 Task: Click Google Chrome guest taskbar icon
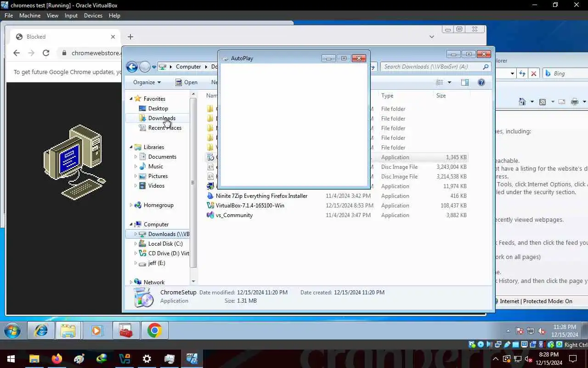[x=155, y=331]
